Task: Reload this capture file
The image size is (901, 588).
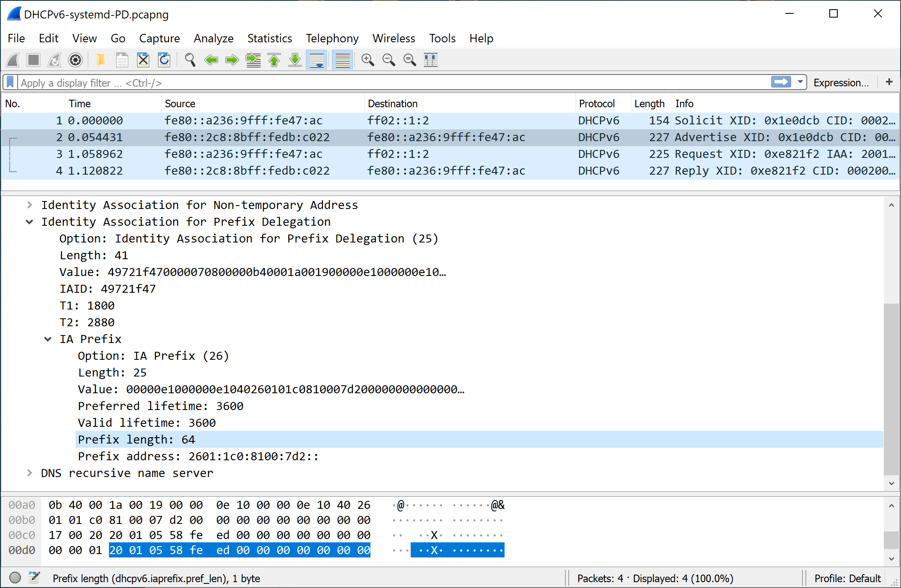Action: 164,60
